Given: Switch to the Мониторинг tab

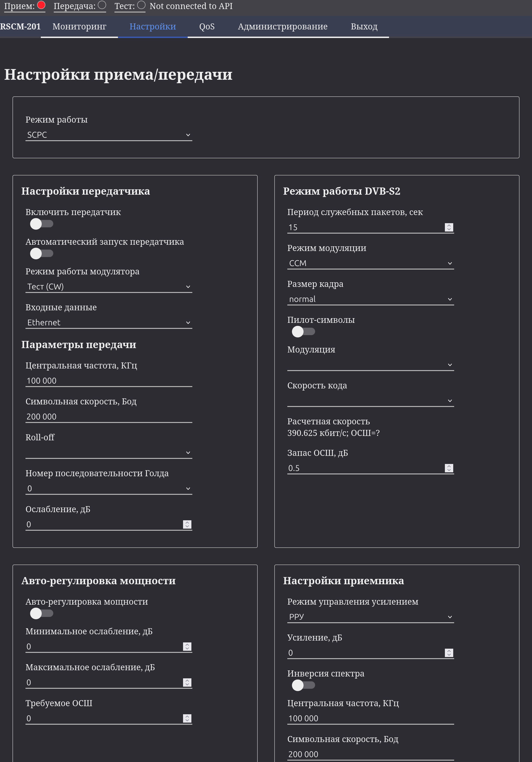Looking at the screenshot, I should [79, 27].
